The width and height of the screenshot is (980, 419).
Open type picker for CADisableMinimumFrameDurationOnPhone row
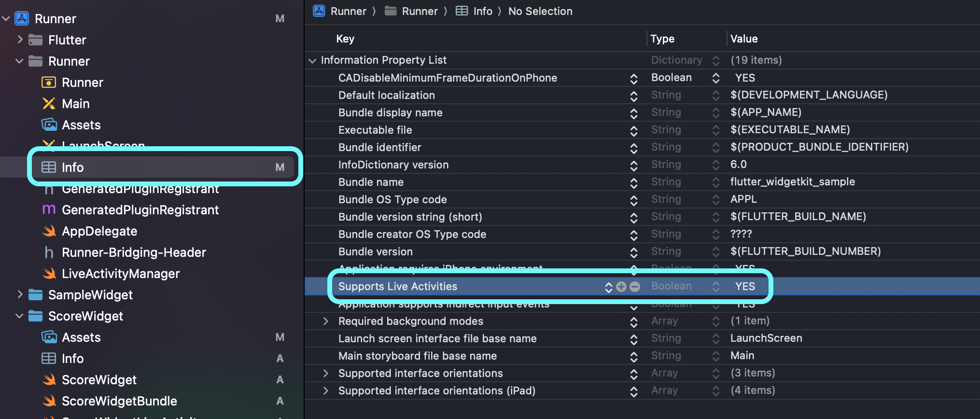[716, 78]
